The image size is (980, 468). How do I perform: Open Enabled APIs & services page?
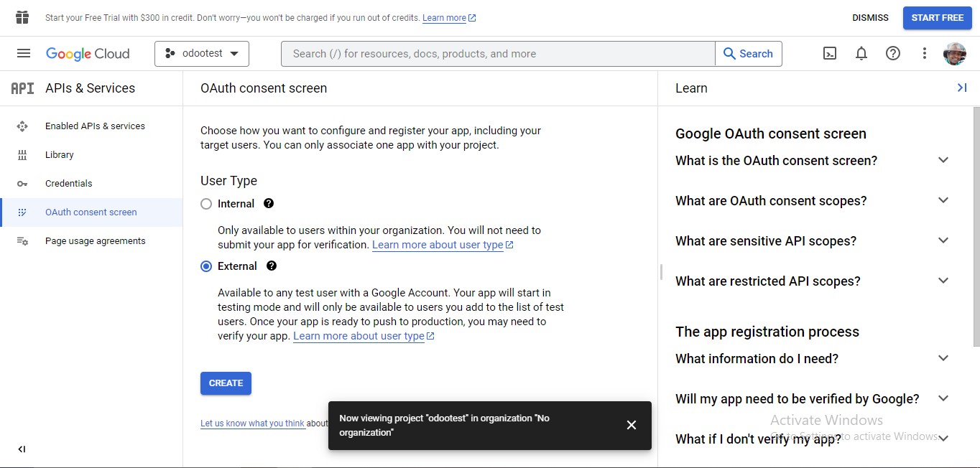[x=91, y=126]
